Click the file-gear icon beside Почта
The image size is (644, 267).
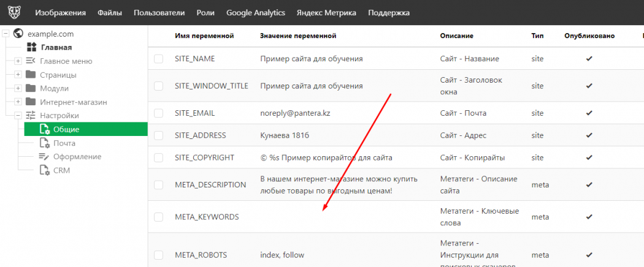pyautogui.click(x=44, y=143)
